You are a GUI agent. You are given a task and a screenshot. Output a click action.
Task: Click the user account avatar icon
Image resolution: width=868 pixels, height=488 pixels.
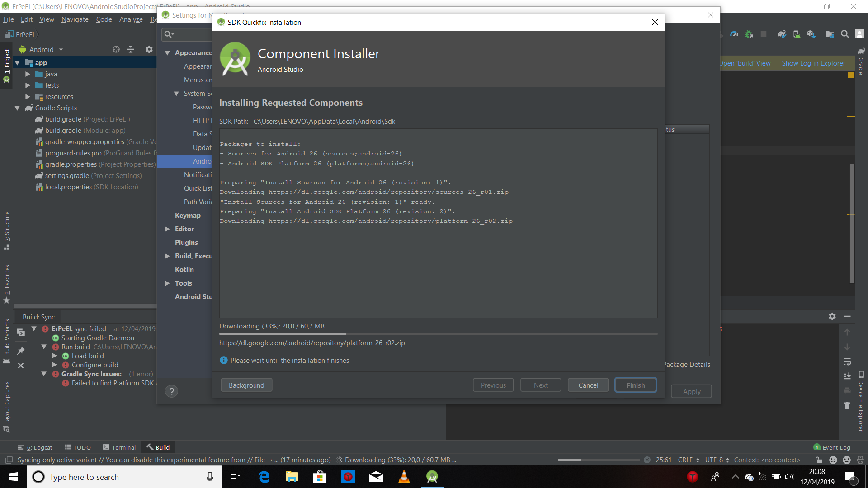[x=859, y=34]
